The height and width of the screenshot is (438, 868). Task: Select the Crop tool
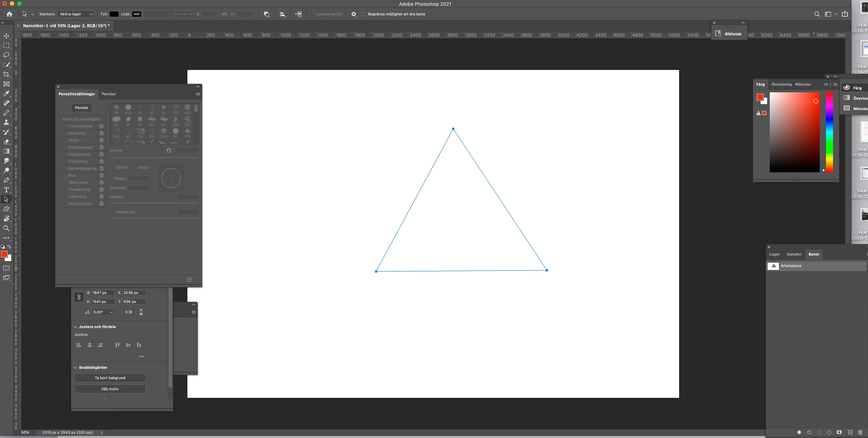point(6,74)
